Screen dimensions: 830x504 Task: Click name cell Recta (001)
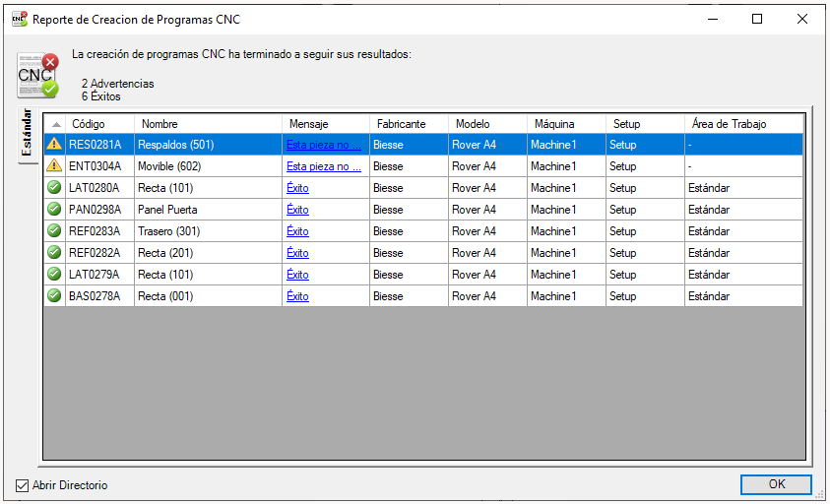click(x=209, y=296)
